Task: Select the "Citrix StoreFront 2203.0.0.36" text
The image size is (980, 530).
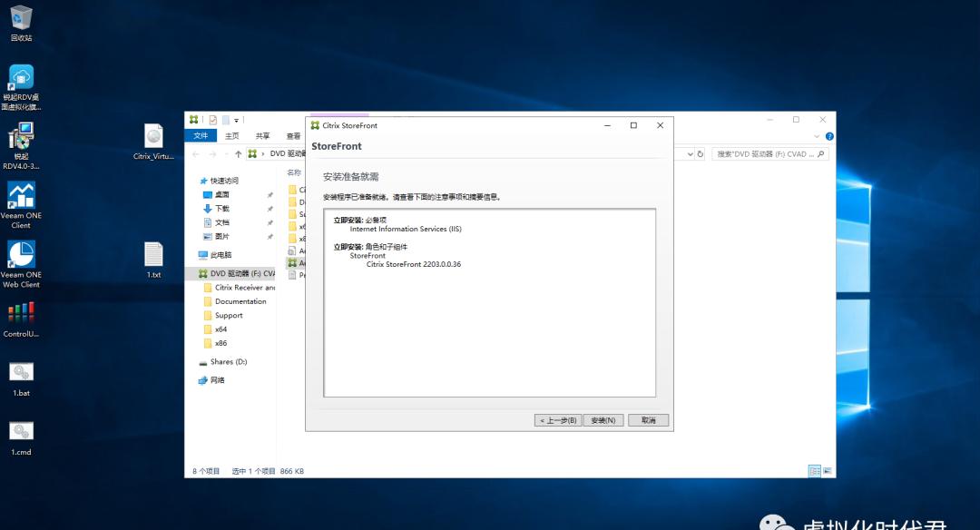Action: 414,264
